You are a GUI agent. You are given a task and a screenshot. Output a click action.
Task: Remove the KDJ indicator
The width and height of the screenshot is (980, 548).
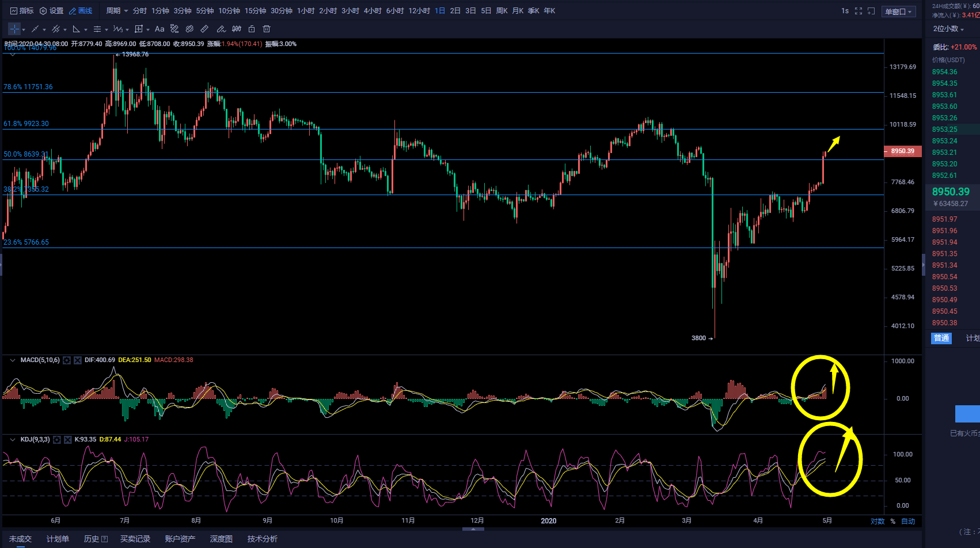pyautogui.click(x=68, y=440)
